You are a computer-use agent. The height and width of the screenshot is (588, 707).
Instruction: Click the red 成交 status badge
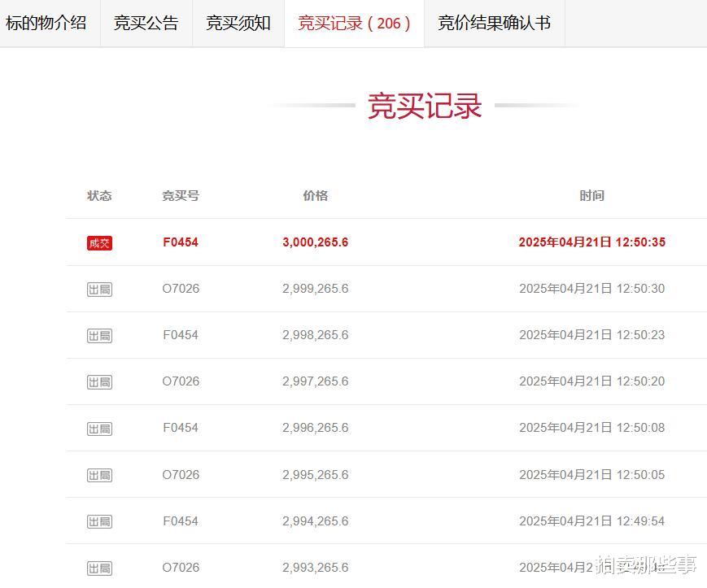[x=99, y=243]
